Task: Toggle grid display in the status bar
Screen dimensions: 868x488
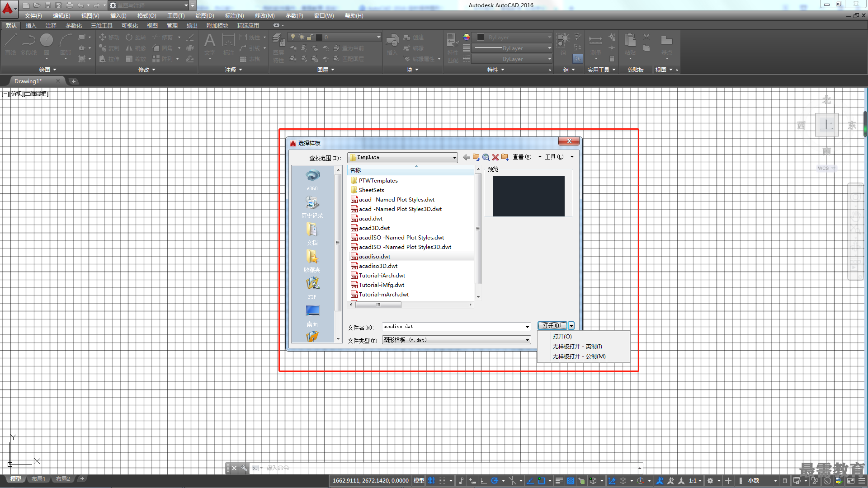Action: tap(431, 481)
